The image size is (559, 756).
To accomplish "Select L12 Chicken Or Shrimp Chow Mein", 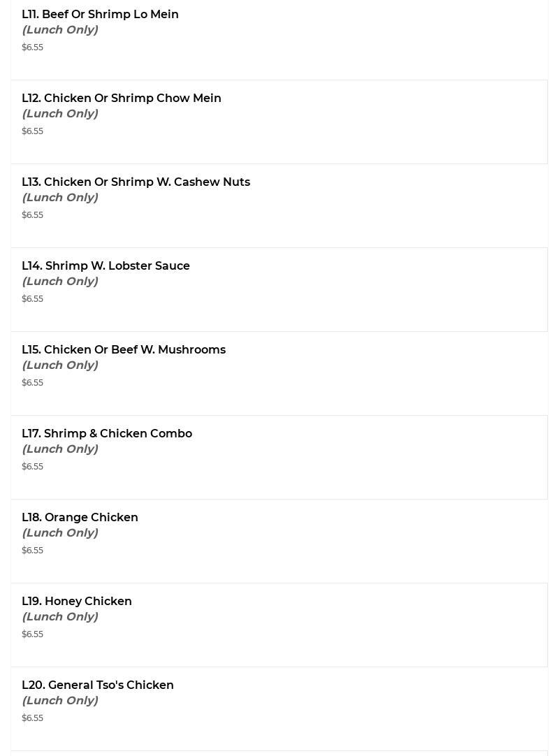I will pyautogui.click(x=121, y=98).
